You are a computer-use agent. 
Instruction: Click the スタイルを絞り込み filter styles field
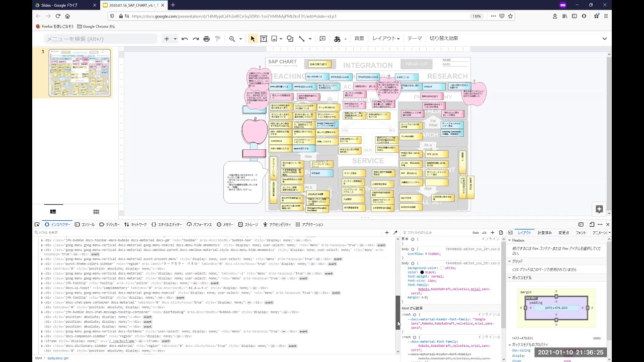click(x=435, y=233)
